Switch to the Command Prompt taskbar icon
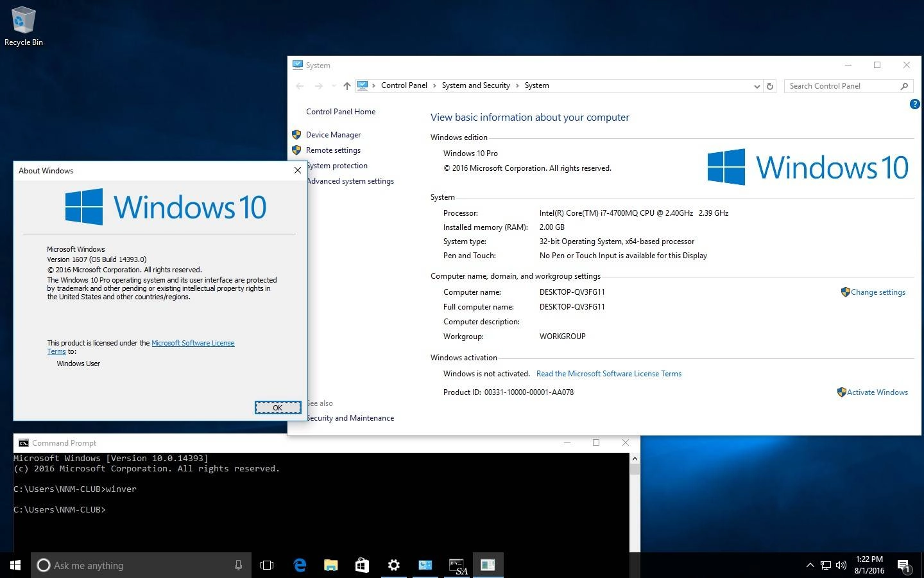Image resolution: width=924 pixels, height=578 pixels. point(457,565)
